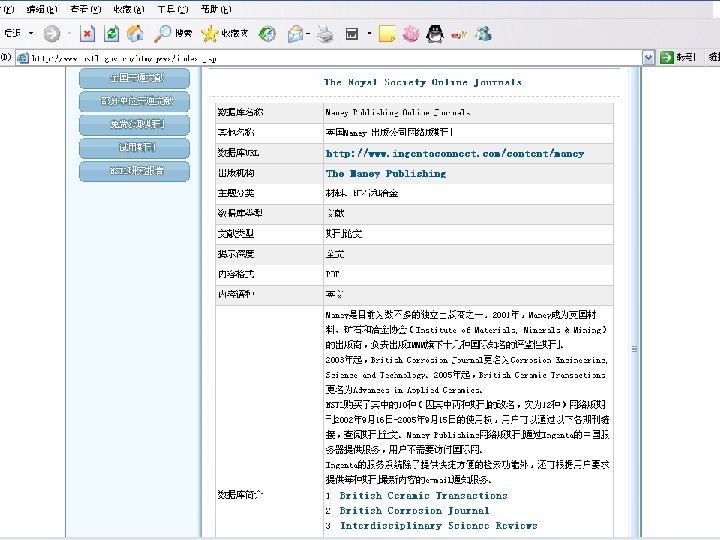Click the 全国开通文献 sidebar button
Image resolution: width=720 pixels, height=540 pixels.
point(135,78)
